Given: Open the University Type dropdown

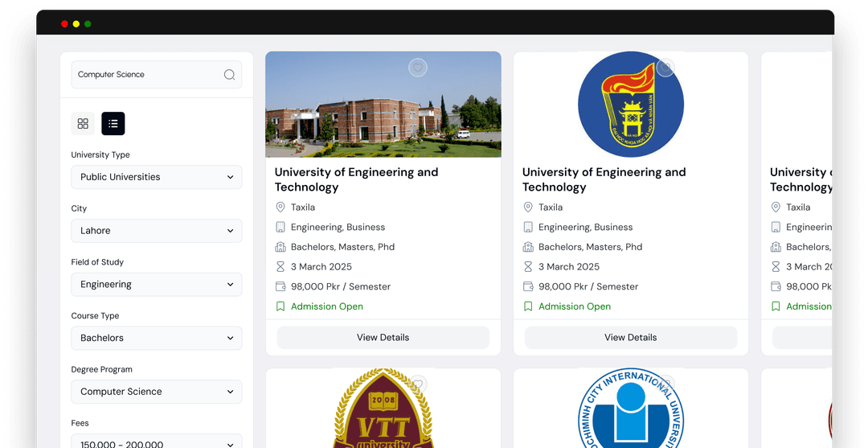Looking at the screenshot, I should [156, 177].
